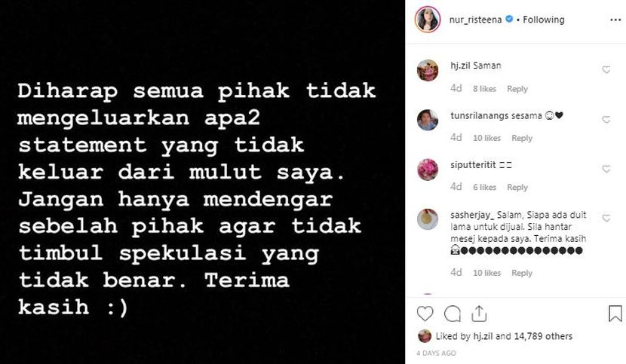Viewport: 626px width, 364px height.
Task: Like tunsrilanangs' sesama comment
Action: tap(606, 119)
